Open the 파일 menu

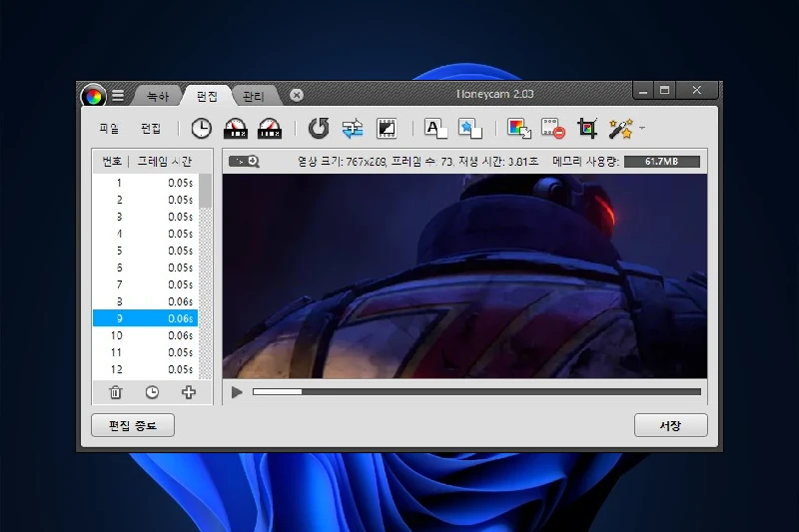tap(109, 129)
